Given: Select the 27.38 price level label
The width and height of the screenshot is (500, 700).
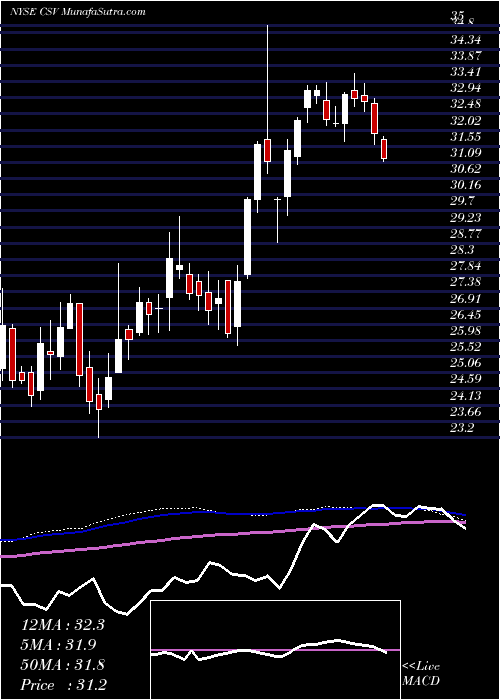Looking at the screenshot, I should tap(465, 282).
